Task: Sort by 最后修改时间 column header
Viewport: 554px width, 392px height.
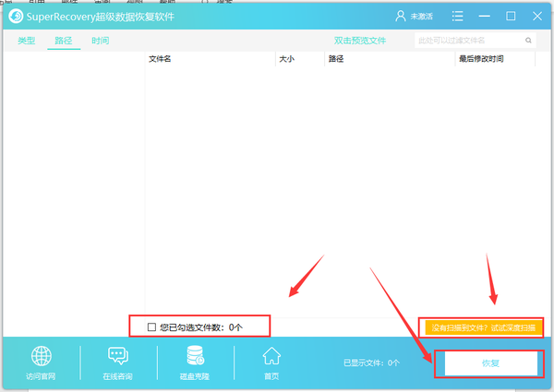Action: tap(495, 59)
